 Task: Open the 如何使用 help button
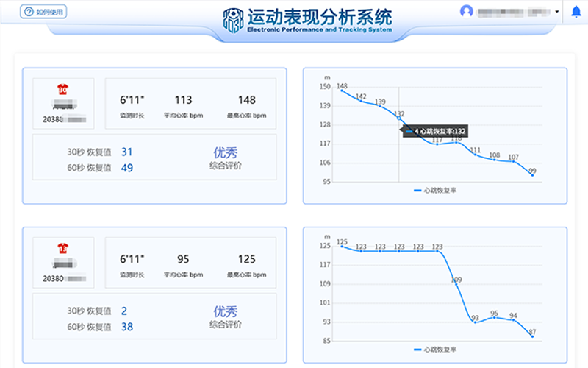pyautogui.click(x=43, y=12)
